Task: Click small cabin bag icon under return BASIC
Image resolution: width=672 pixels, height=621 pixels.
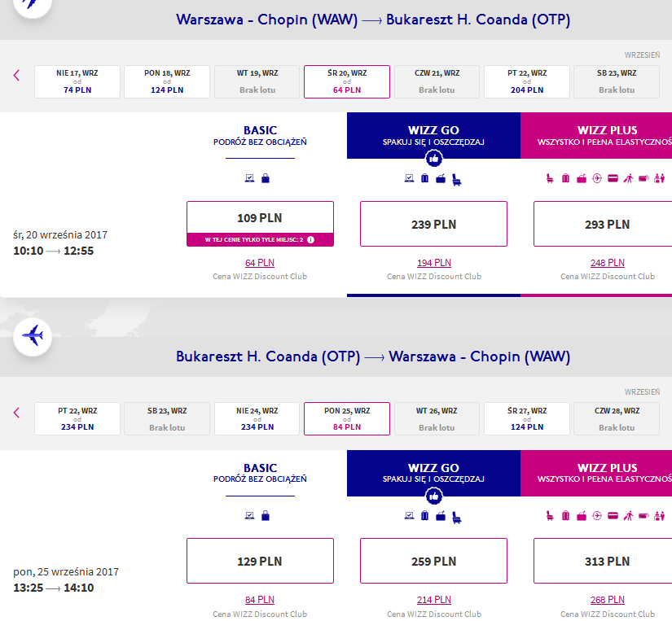Action: [266, 516]
